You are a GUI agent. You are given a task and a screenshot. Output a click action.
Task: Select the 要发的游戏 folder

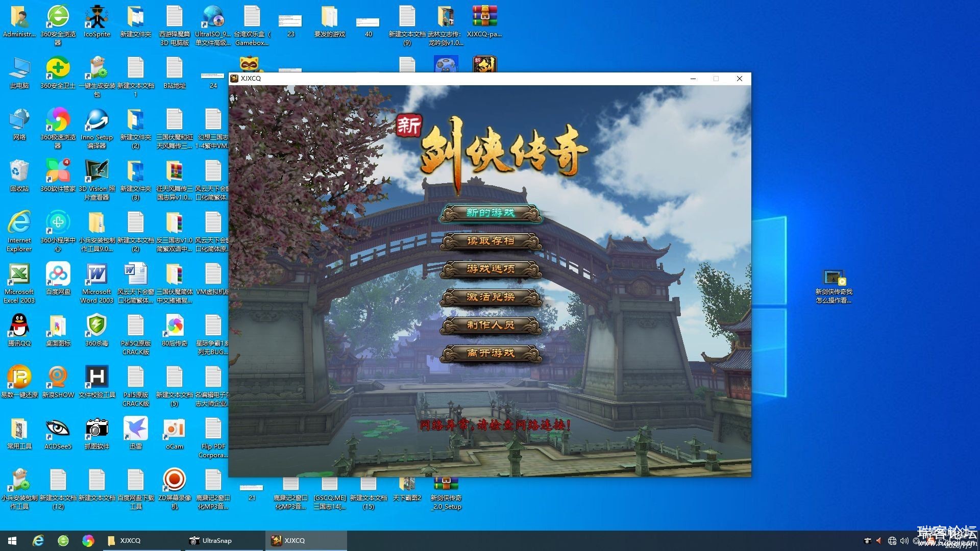click(x=330, y=21)
